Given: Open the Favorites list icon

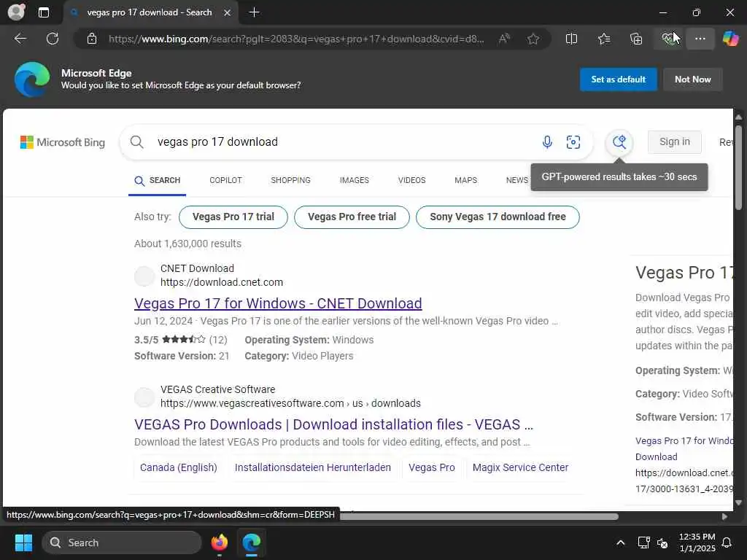Looking at the screenshot, I should coord(603,39).
